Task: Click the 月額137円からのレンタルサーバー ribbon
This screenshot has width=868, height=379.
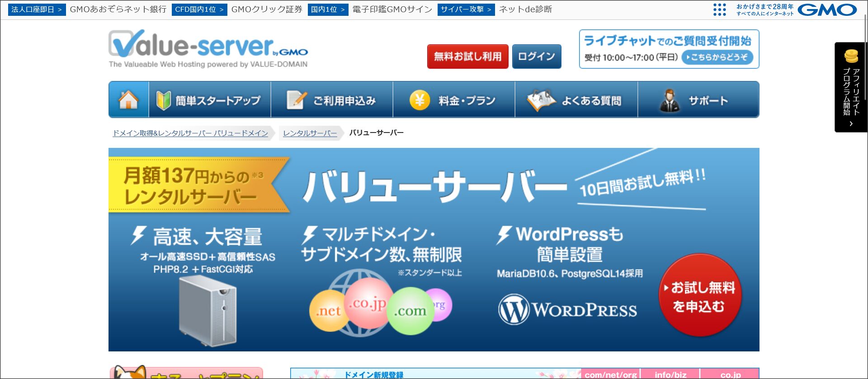Action: click(199, 185)
